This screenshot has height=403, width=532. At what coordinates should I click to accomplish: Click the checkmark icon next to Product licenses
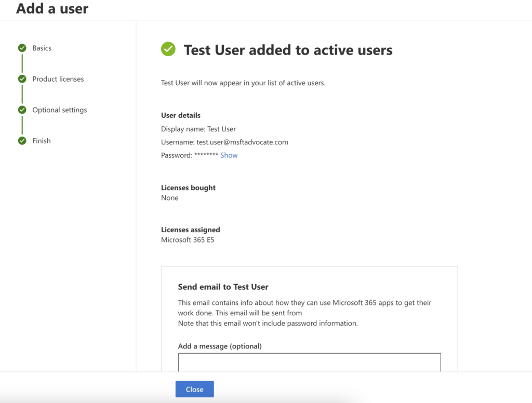click(22, 79)
